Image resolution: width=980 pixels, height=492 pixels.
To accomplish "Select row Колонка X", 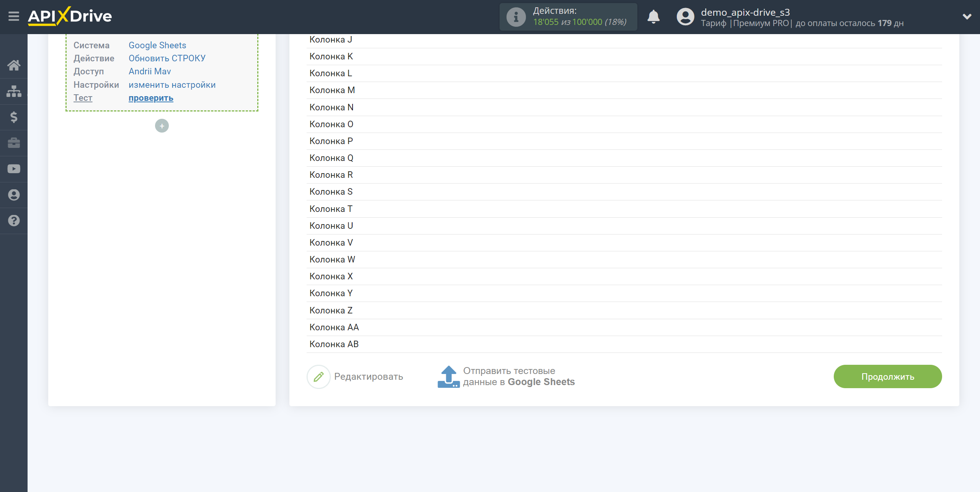I will (x=624, y=276).
